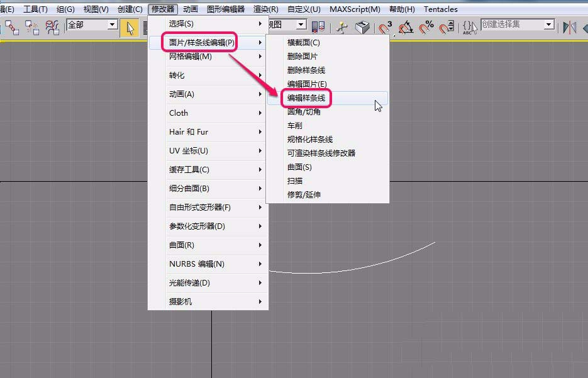Screen dimensions: 588x378
Task: Toggle the Percent Snap icon
Action: tap(426, 28)
